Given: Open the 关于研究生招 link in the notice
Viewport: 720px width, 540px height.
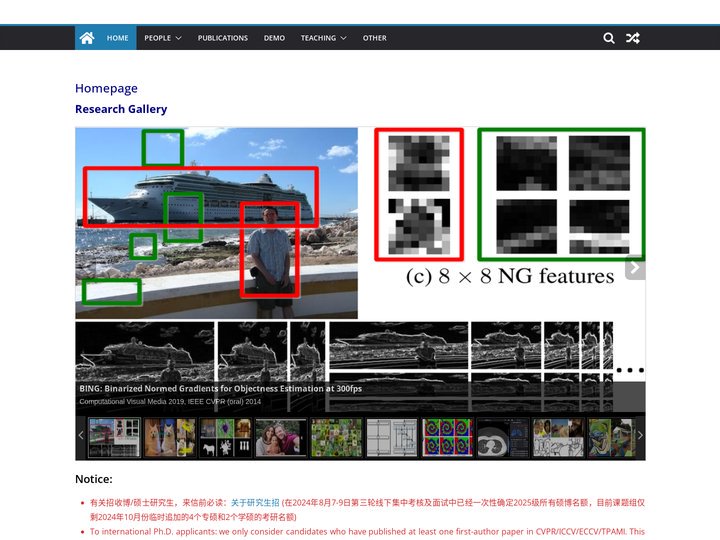Looking at the screenshot, I should 255,502.
